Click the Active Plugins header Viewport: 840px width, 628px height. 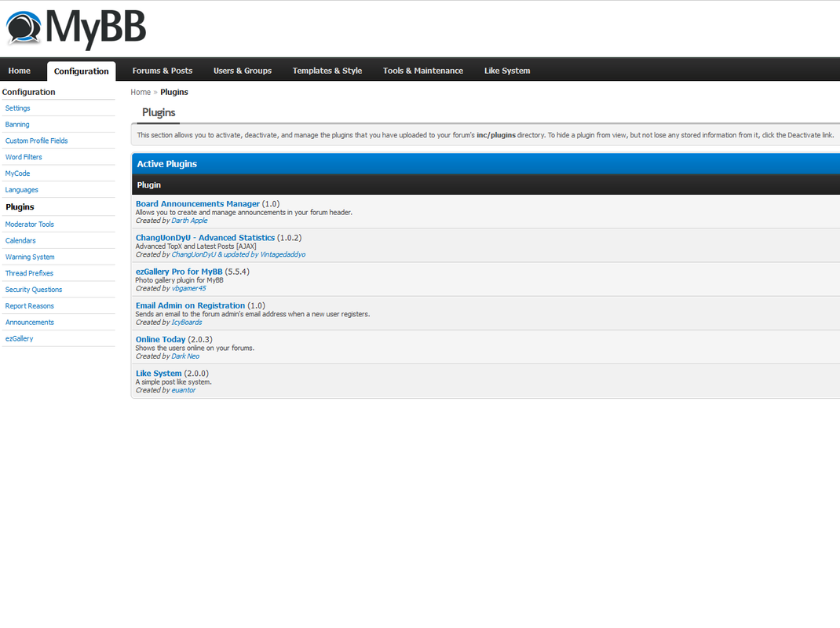pyautogui.click(x=166, y=164)
